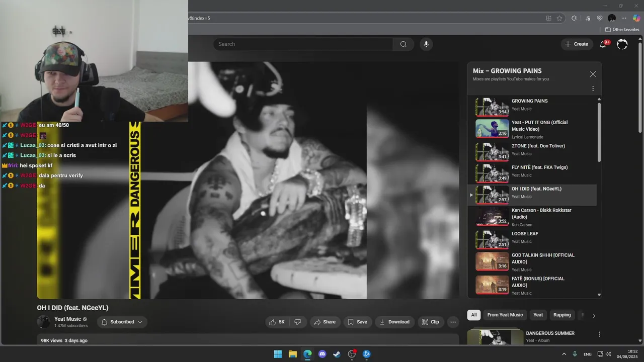Open more actions ellipsis under video
This screenshot has width=644, height=362.
tap(453, 322)
